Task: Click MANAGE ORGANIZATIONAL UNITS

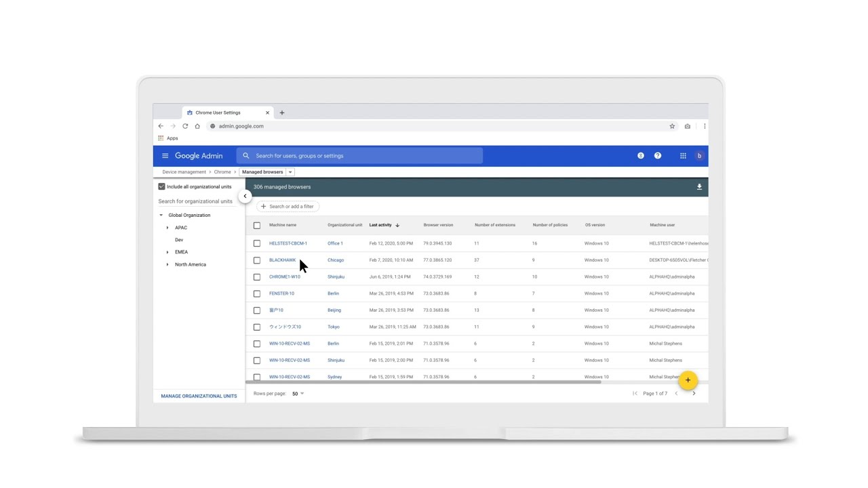Action: point(199,396)
